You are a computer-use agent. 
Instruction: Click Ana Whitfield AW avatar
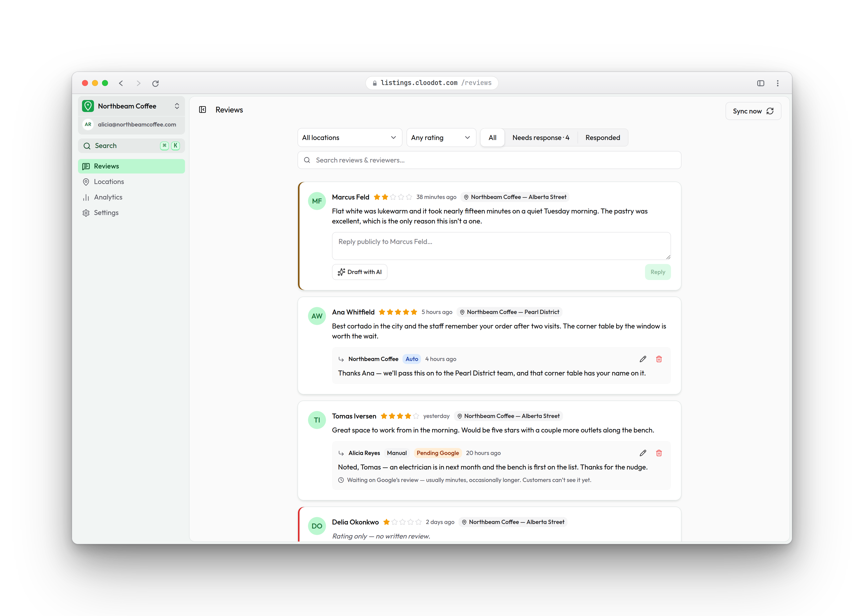pyautogui.click(x=317, y=316)
